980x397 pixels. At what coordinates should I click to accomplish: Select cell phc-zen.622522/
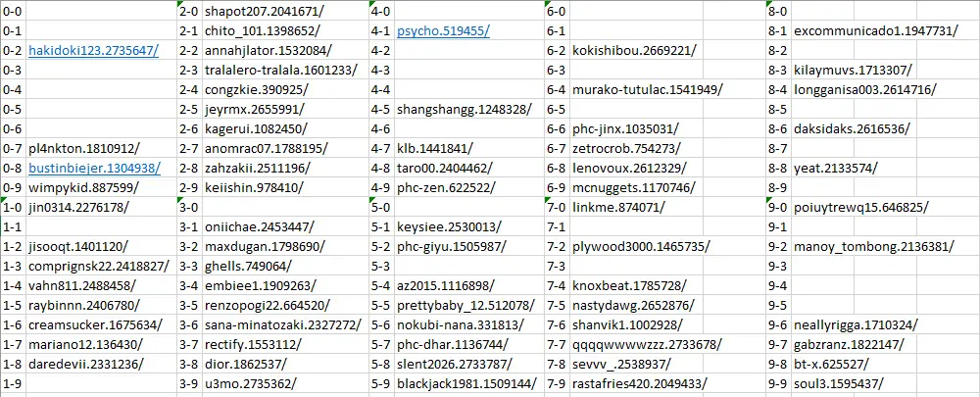[469, 187]
